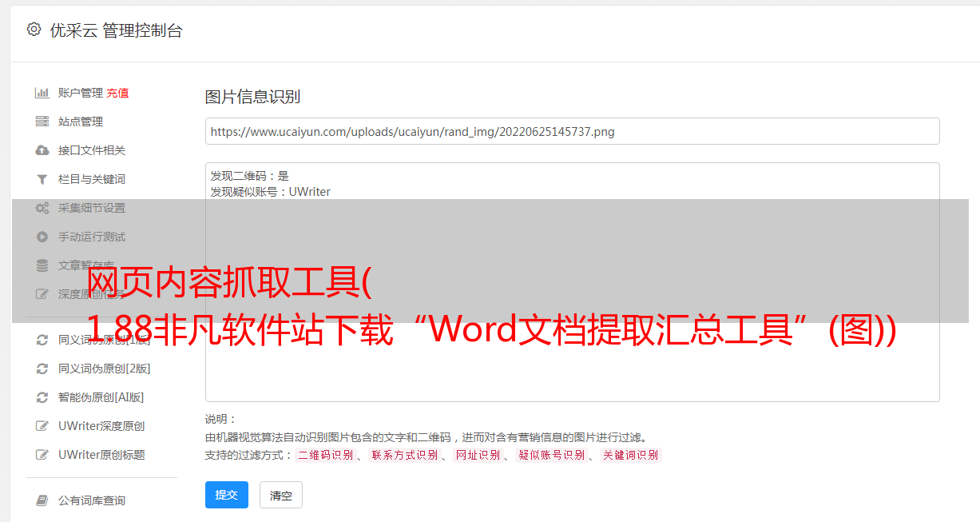
Task: Open UWriter深度原创 menu item
Action: pyautogui.click(x=101, y=426)
